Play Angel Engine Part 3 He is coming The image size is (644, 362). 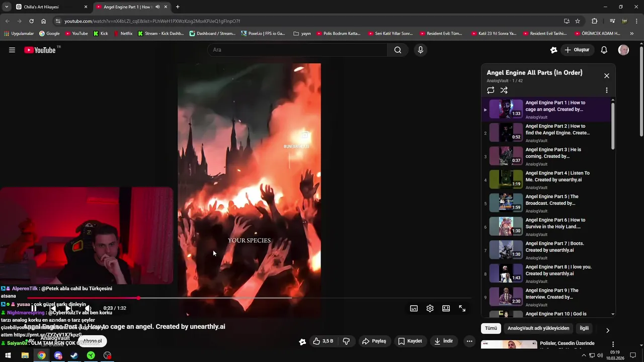(x=547, y=156)
